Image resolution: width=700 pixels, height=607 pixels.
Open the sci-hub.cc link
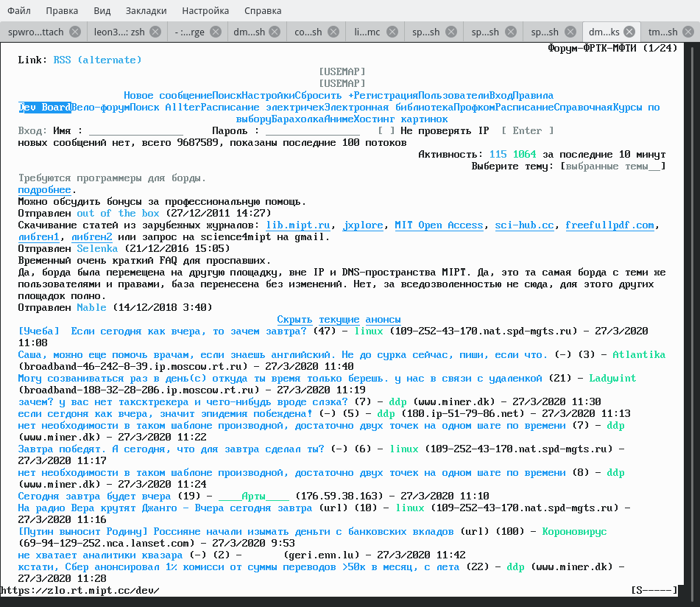[524, 225]
